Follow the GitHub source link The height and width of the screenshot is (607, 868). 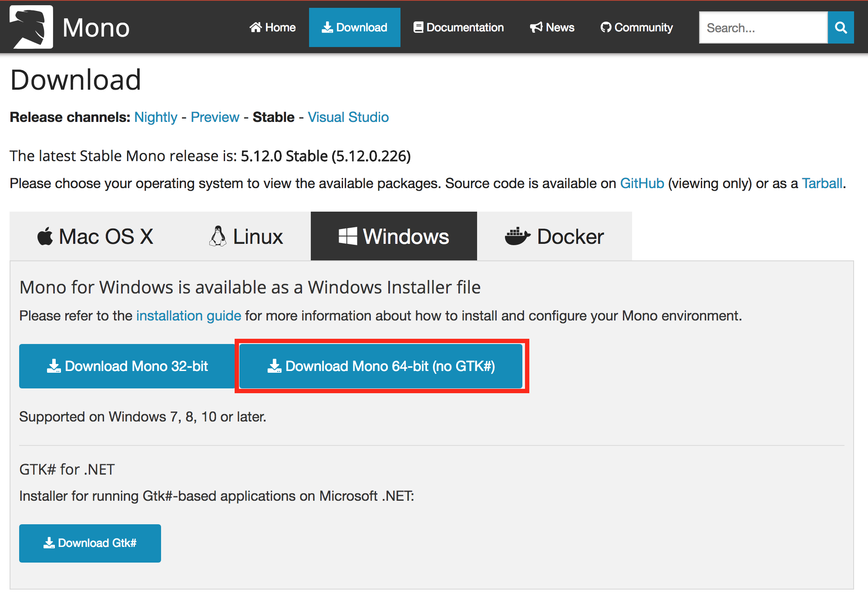point(642,183)
